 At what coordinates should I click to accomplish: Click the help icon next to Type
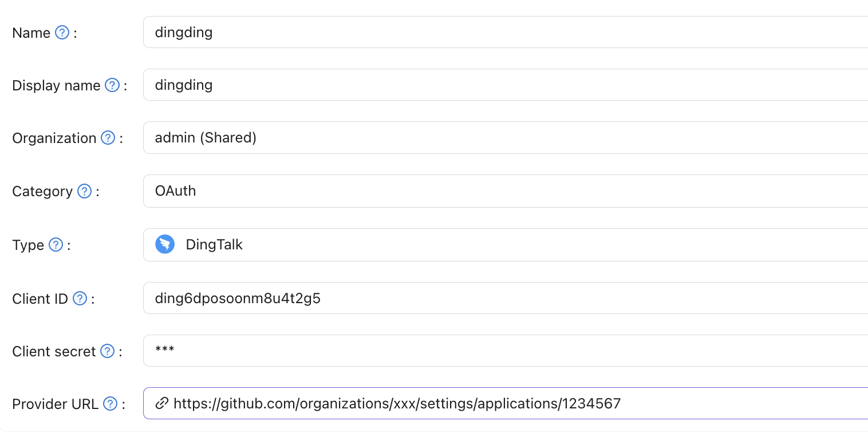pyautogui.click(x=56, y=245)
